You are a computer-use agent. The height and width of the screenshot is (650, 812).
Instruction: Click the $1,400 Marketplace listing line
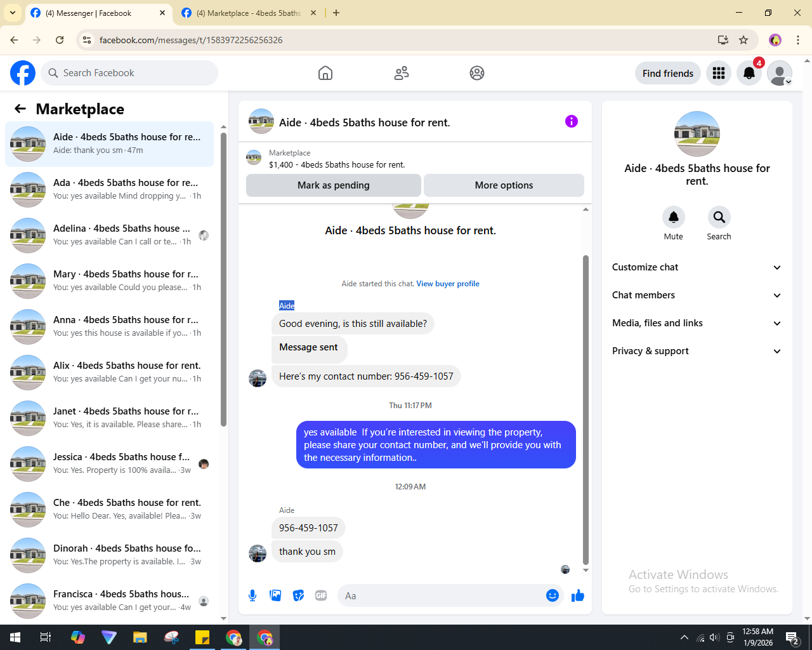(x=337, y=164)
